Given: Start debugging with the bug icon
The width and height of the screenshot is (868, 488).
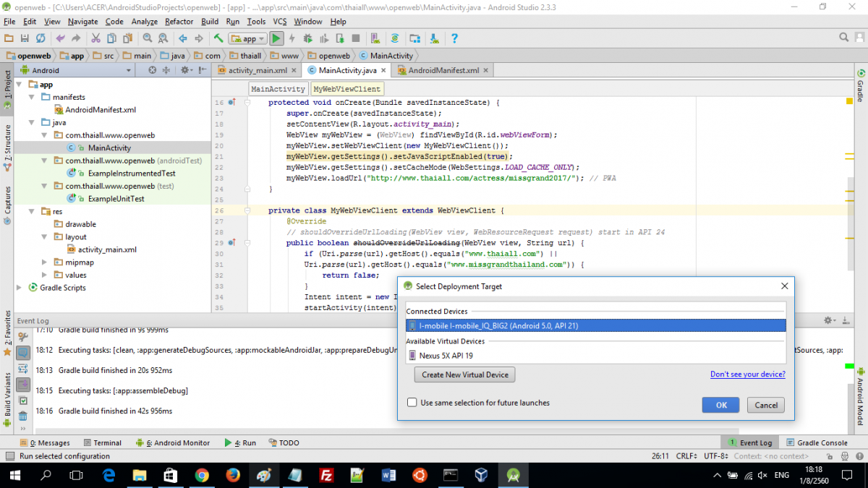Looking at the screenshot, I should coord(308,38).
